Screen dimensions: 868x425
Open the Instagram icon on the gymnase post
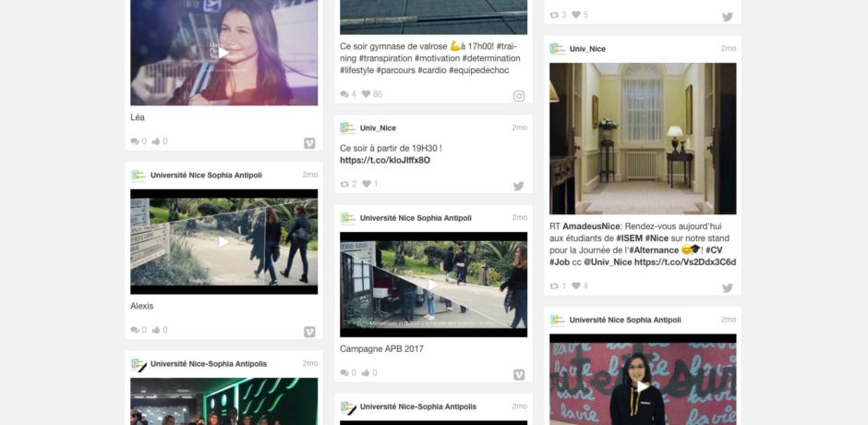(519, 95)
